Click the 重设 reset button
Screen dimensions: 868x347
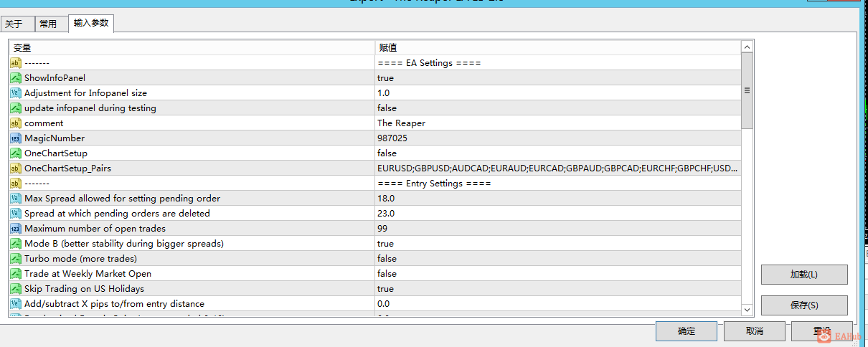(822, 331)
